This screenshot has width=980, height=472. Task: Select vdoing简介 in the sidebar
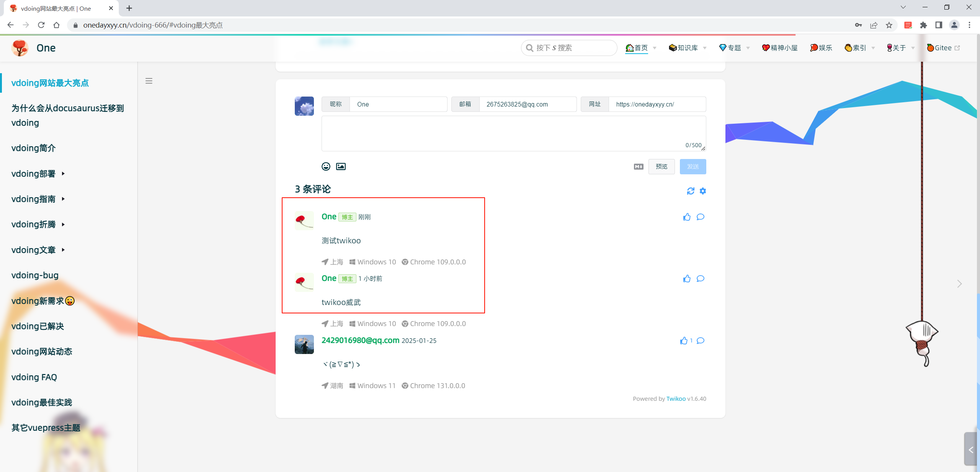click(34, 148)
